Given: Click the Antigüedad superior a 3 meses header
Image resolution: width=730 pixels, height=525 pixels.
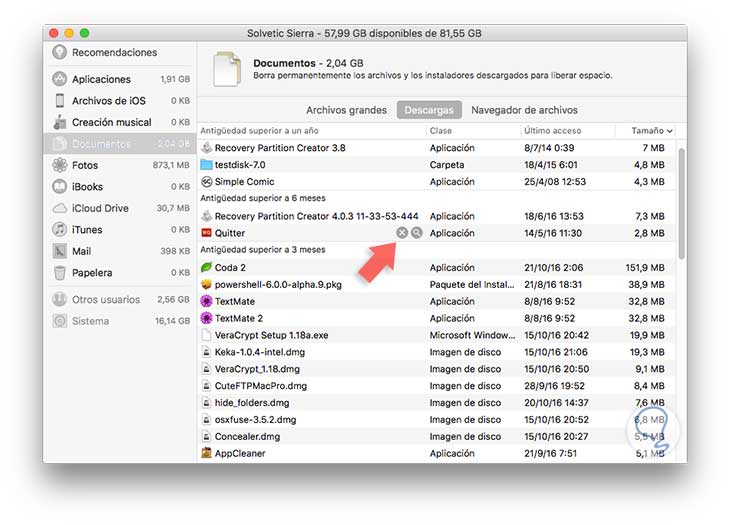Looking at the screenshot, I should point(263,250).
